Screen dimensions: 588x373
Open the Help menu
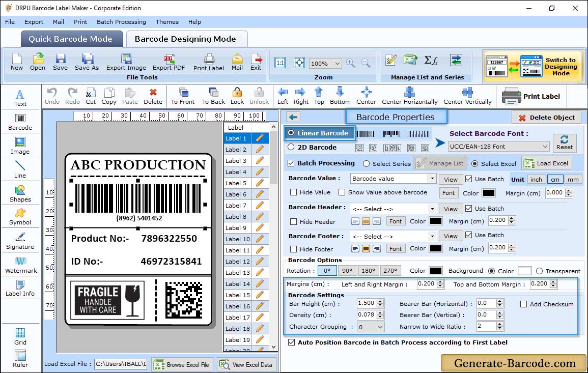click(x=194, y=22)
